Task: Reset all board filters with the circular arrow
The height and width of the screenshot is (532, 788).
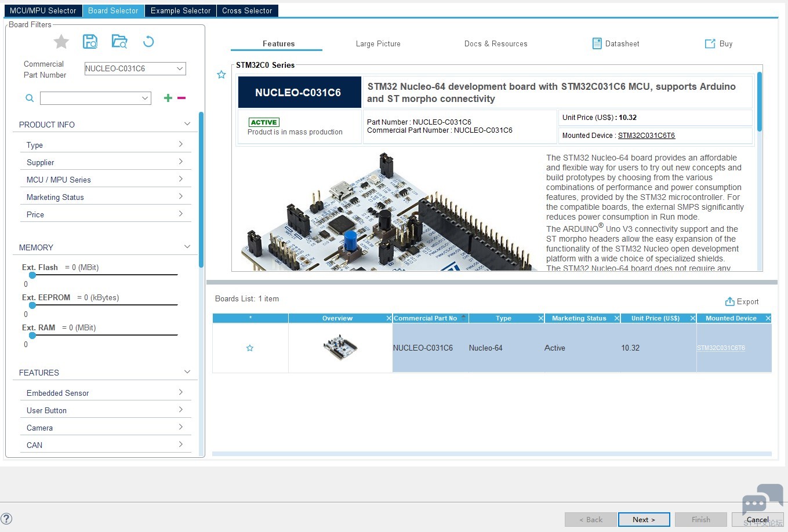Action: pos(148,42)
